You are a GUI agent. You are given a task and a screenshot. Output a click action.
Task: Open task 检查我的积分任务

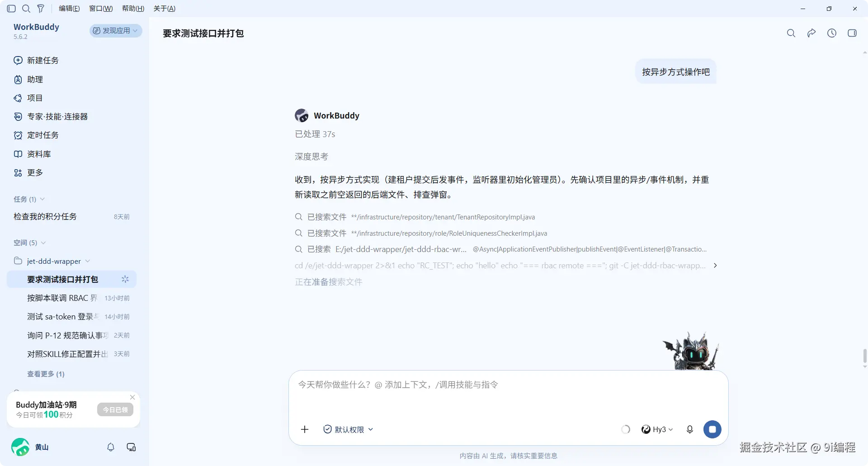71,217
